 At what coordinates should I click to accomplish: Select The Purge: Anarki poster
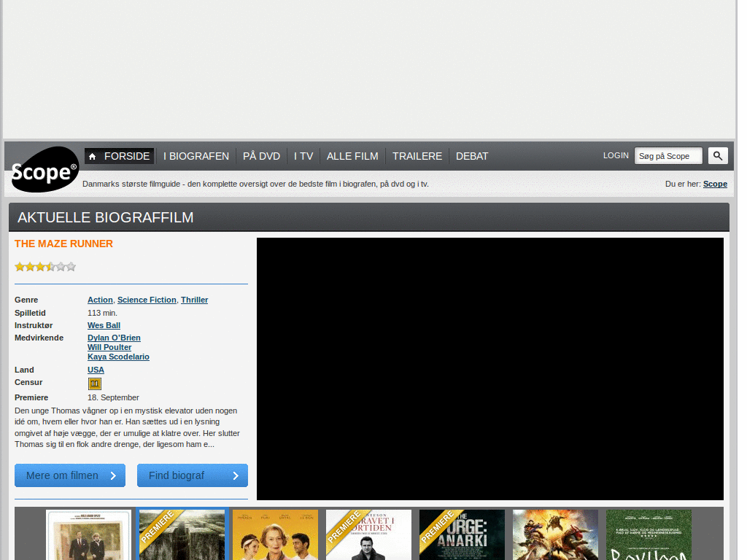tap(462, 534)
